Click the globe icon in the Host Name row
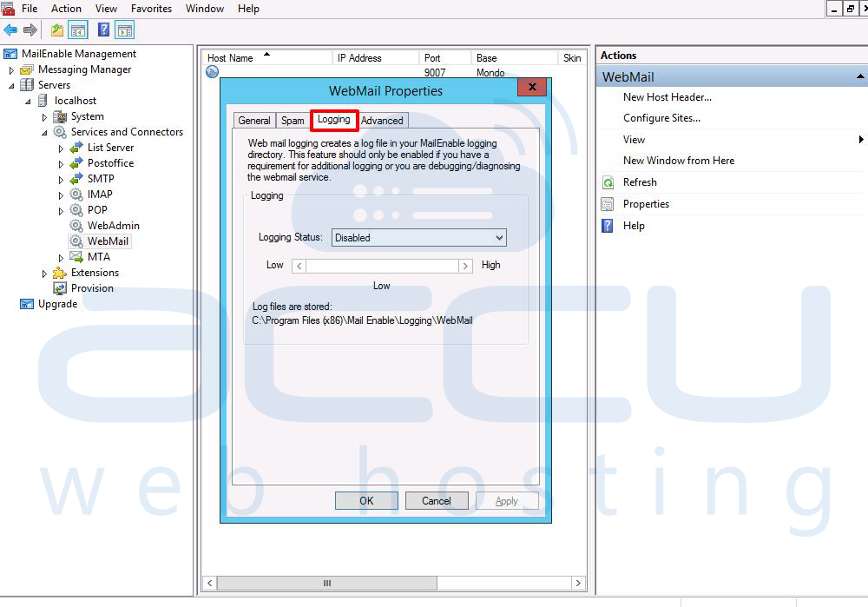 coord(212,71)
